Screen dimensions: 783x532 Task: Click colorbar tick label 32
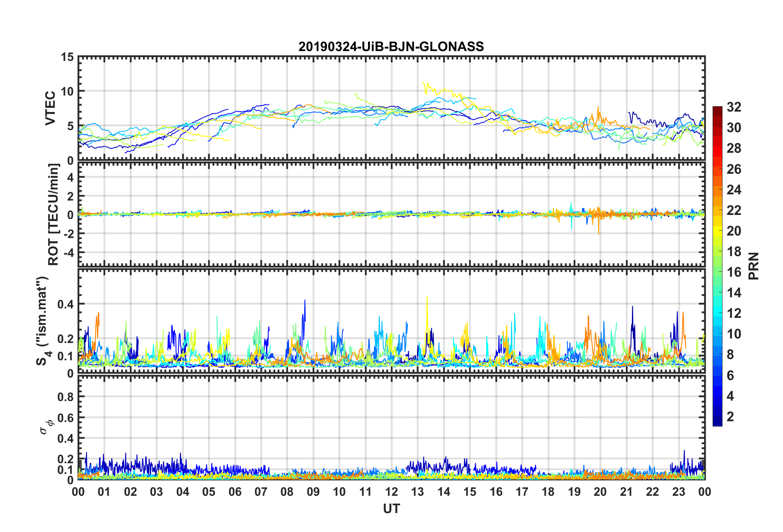734,107
